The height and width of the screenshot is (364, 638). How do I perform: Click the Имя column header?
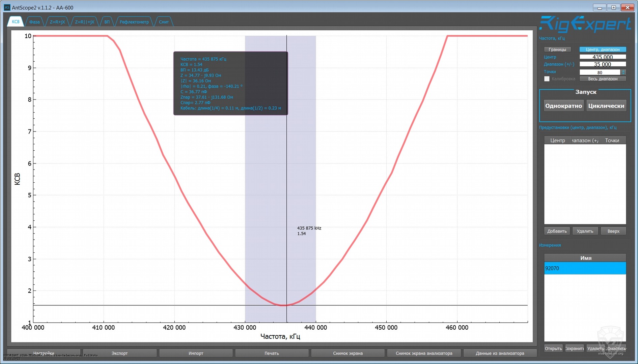[585, 258]
